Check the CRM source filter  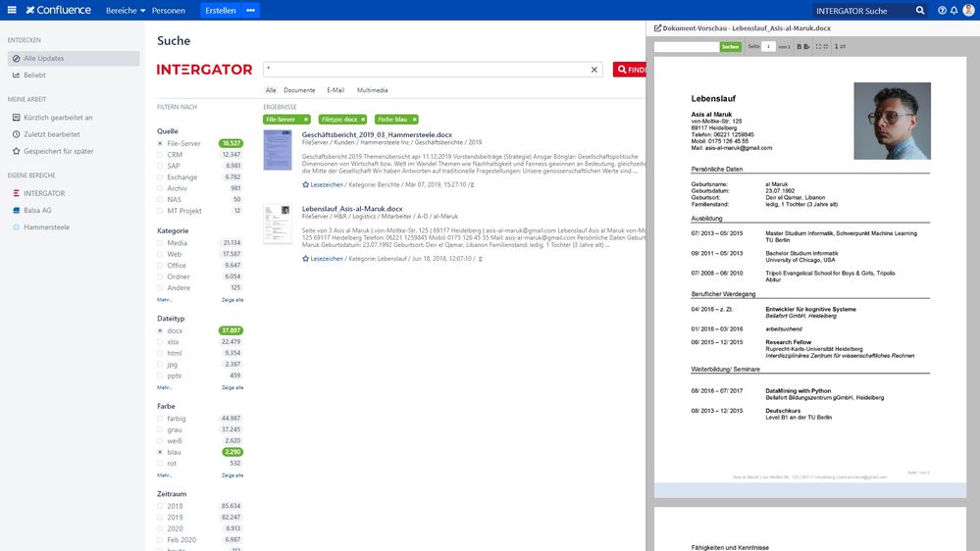(x=160, y=155)
